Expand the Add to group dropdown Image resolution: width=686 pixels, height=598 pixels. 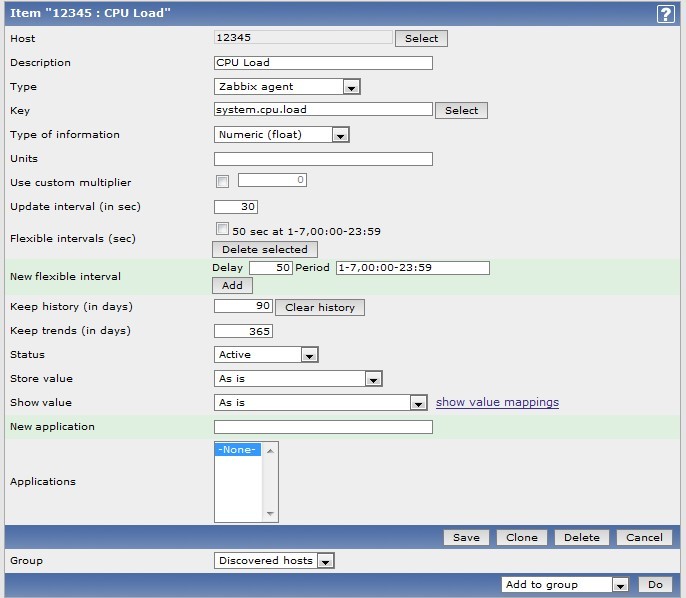[565, 585]
